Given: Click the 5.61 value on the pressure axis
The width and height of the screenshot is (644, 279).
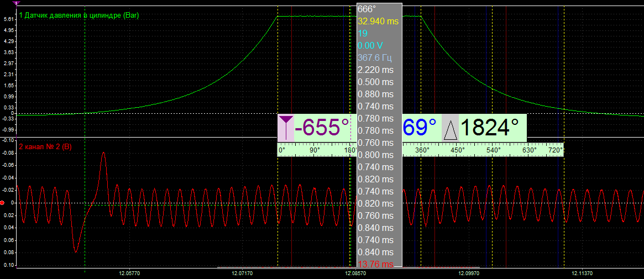Looking at the screenshot, I should click(x=8, y=19).
